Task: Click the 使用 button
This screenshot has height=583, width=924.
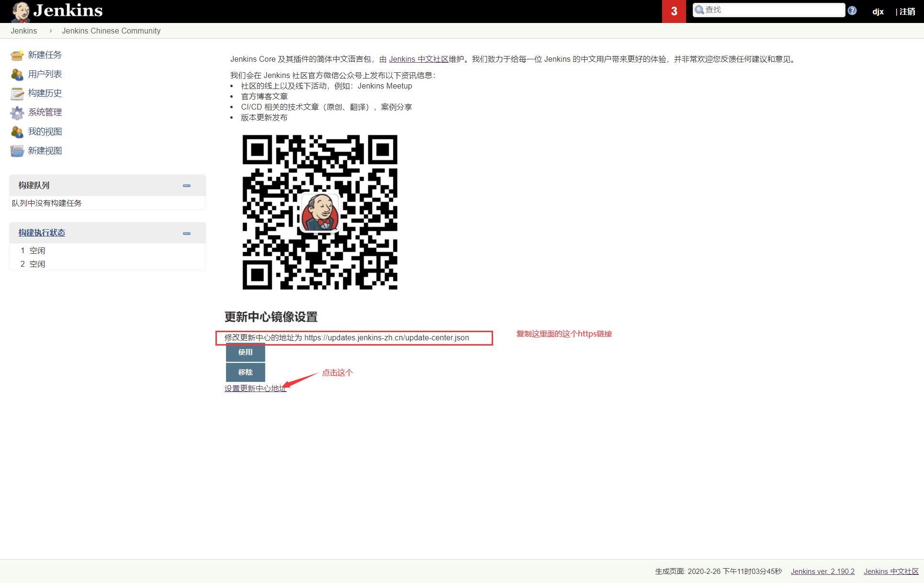Action: pyautogui.click(x=245, y=352)
